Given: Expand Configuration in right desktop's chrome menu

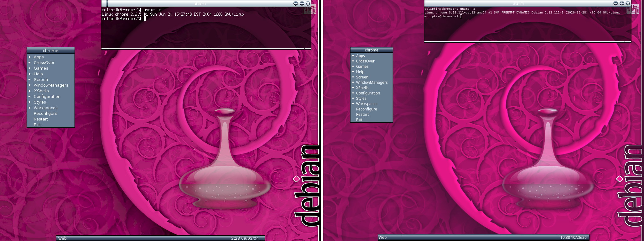Looking at the screenshot, I should (371, 93).
